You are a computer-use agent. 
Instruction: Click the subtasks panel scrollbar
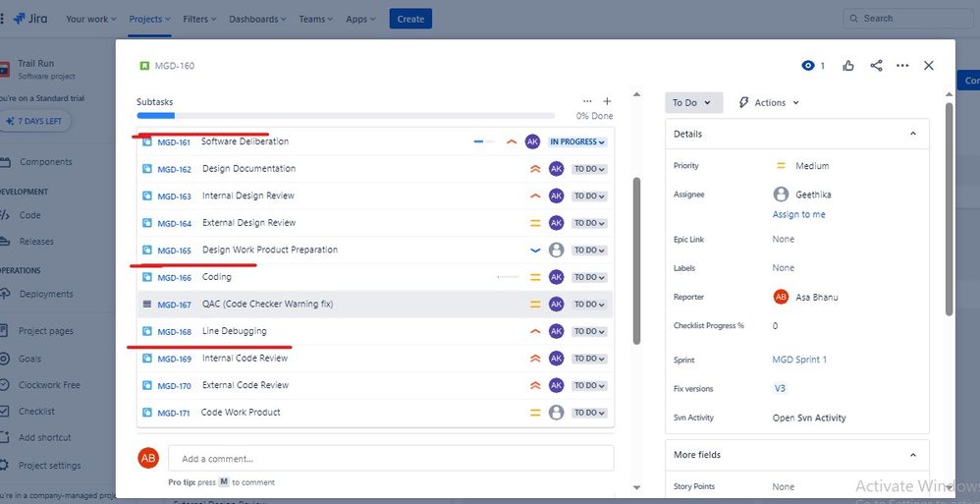pyautogui.click(x=636, y=260)
